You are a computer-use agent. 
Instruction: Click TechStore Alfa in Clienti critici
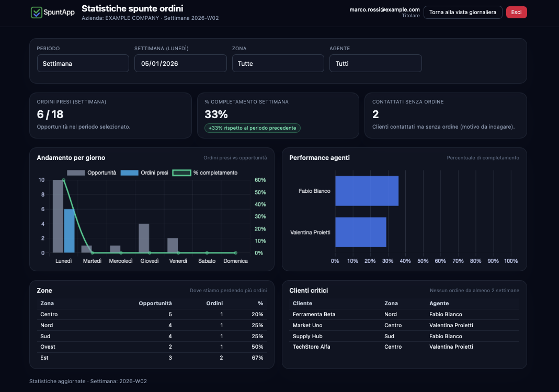pos(312,347)
